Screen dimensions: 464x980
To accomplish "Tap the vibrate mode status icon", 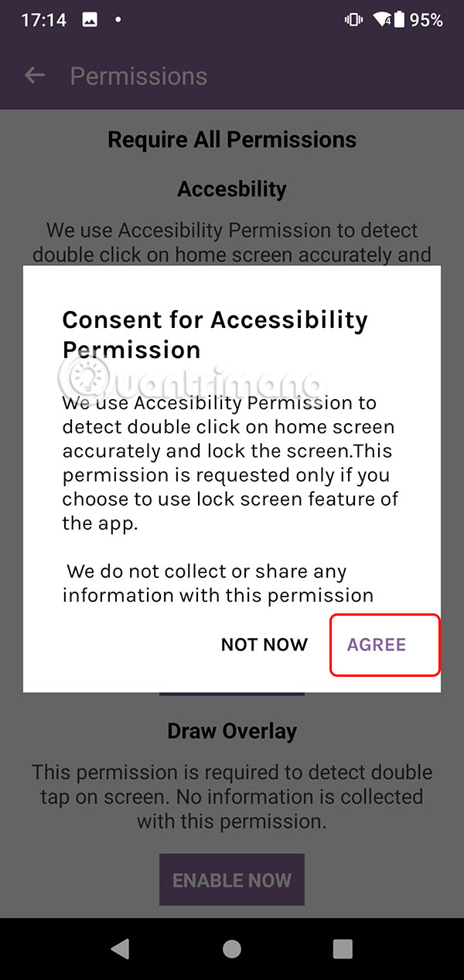I will click(x=355, y=20).
